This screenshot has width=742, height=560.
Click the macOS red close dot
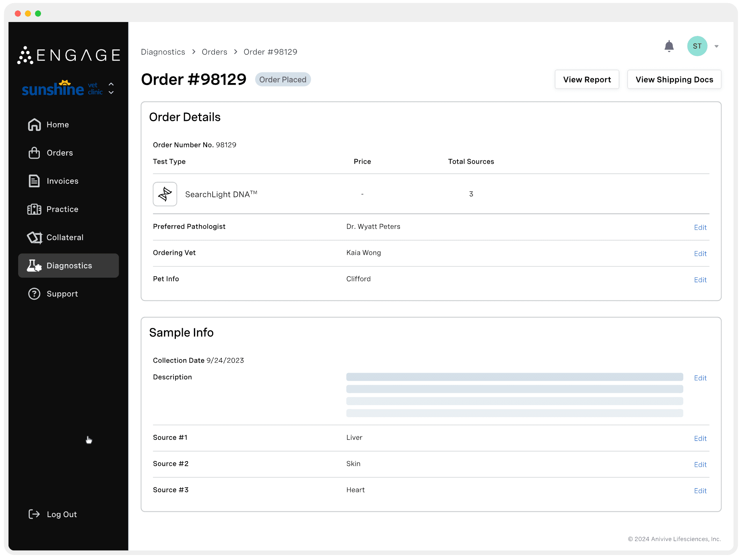[18, 14]
